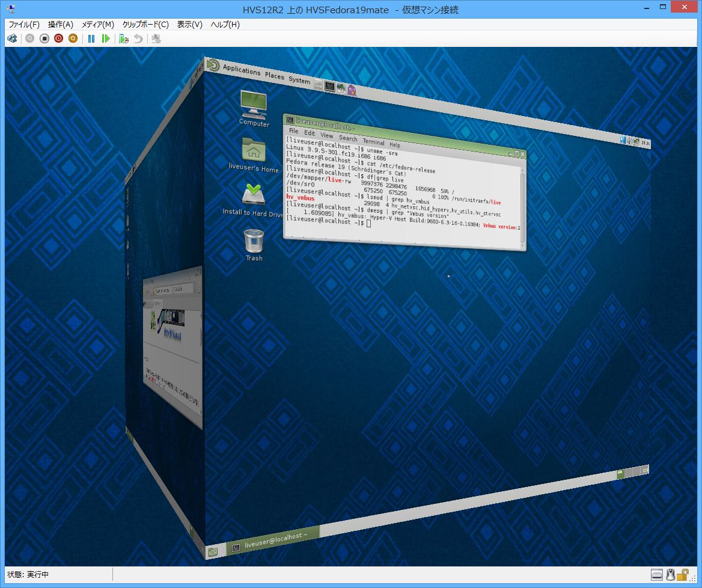Select Install to Hard Drive icon
The image size is (702, 588).
pos(254,201)
